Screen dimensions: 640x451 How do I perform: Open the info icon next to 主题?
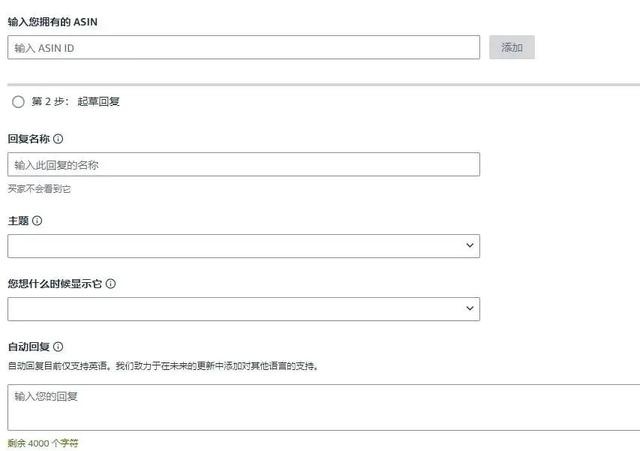37,221
